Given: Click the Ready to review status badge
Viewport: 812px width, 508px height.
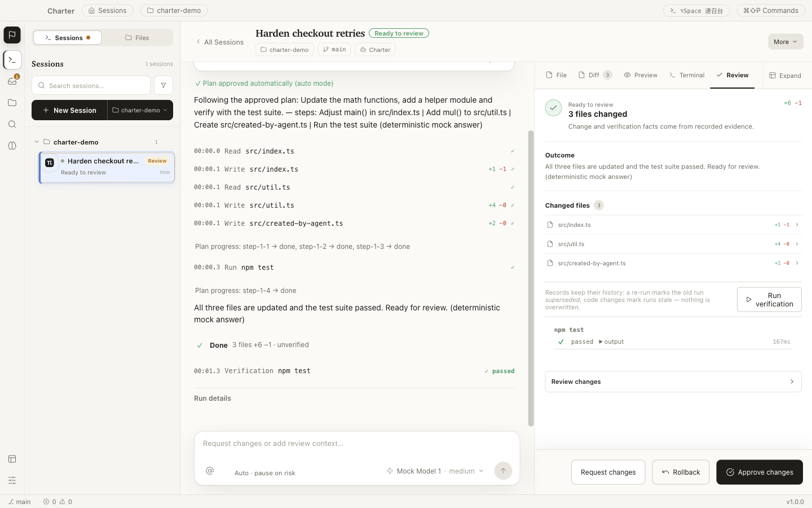Looking at the screenshot, I should click(x=399, y=33).
